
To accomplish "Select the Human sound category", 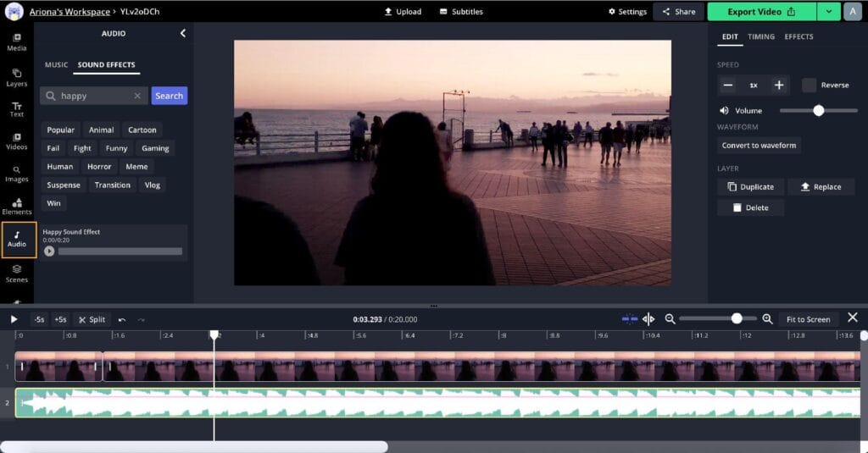I will tap(60, 167).
